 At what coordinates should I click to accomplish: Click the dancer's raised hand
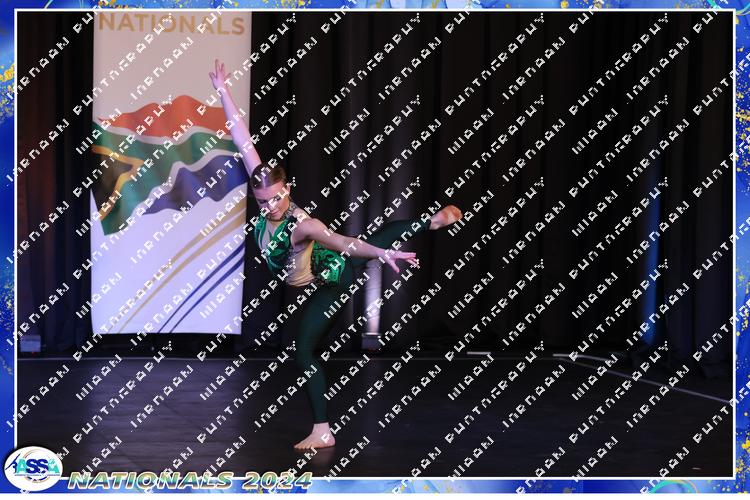coord(217,72)
